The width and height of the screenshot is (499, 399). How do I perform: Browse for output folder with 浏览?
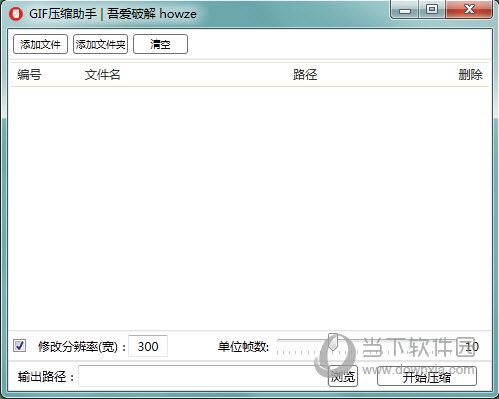click(x=343, y=377)
